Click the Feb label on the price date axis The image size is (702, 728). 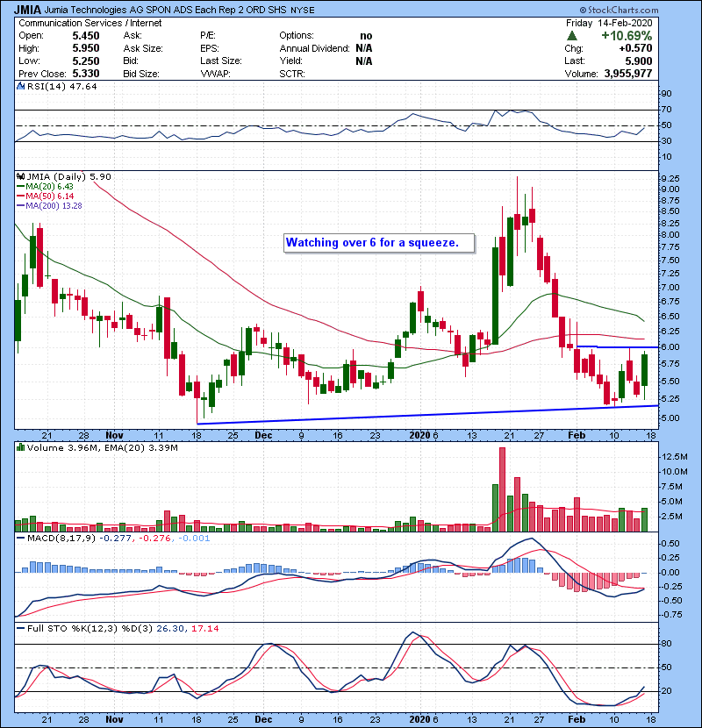pyautogui.click(x=577, y=435)
